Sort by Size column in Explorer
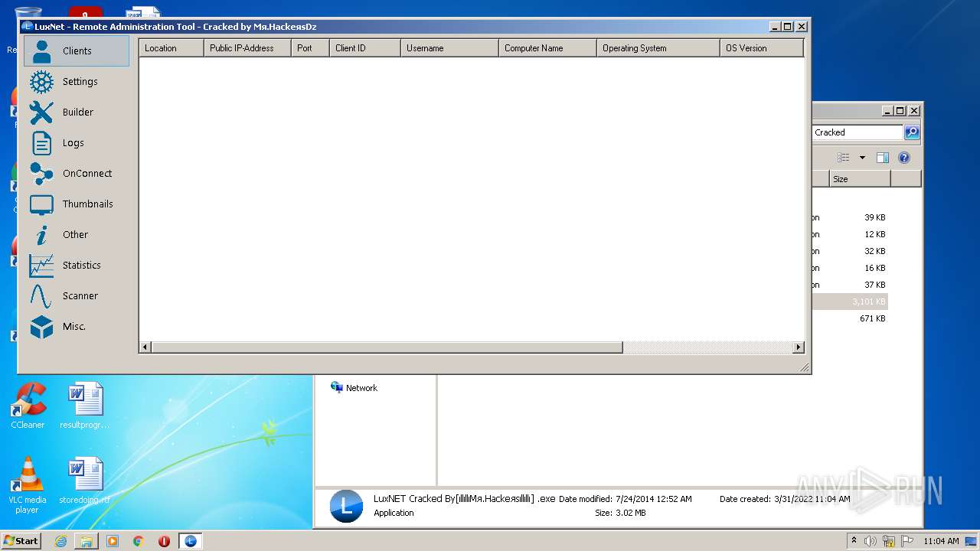 pos(860,179)
